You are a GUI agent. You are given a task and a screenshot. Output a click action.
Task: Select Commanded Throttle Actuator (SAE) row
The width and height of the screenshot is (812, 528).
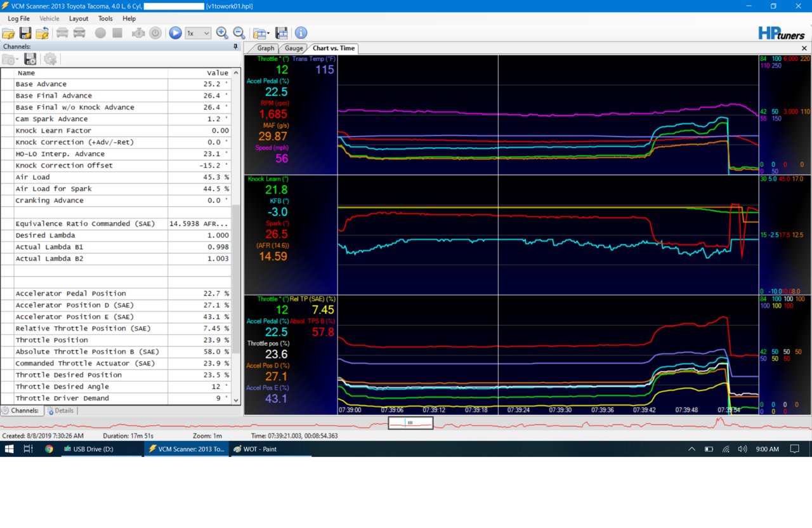[116, 363]
